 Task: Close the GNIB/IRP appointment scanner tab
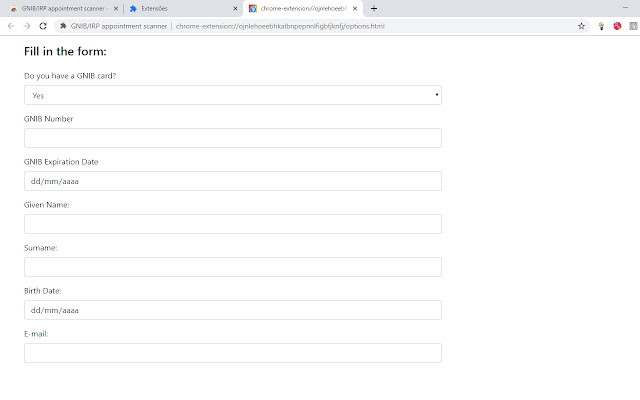116,8
